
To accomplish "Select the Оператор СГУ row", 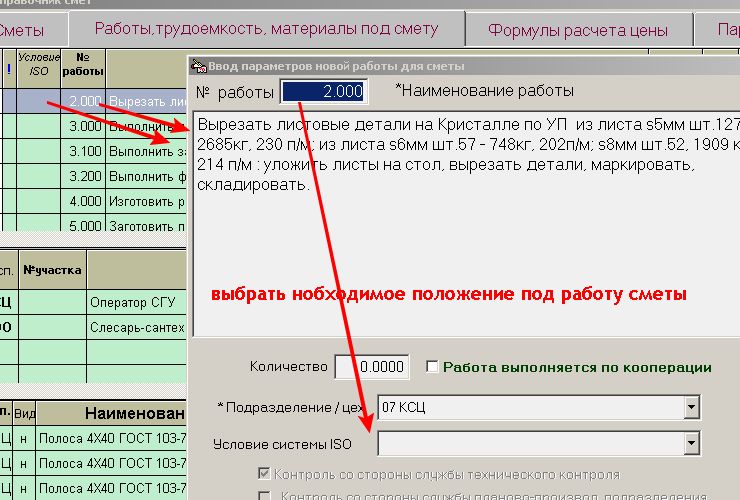I will pos(136,302).
